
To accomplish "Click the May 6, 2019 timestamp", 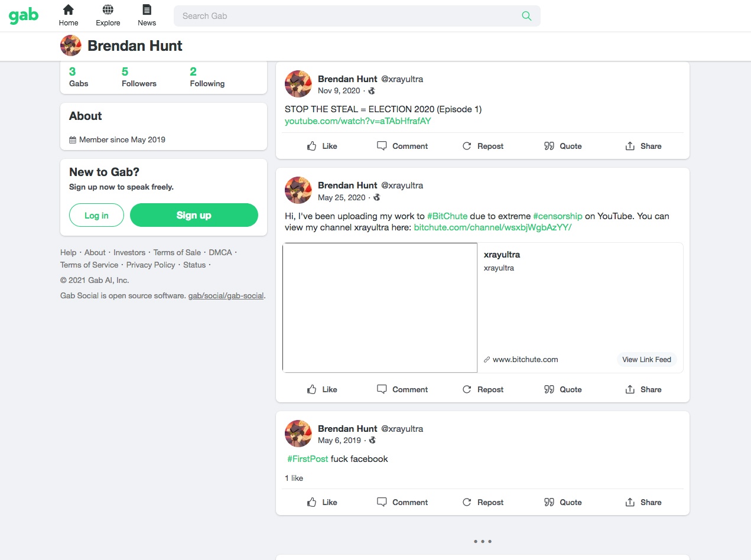I will pyautogui.click(x=339, y=440).
